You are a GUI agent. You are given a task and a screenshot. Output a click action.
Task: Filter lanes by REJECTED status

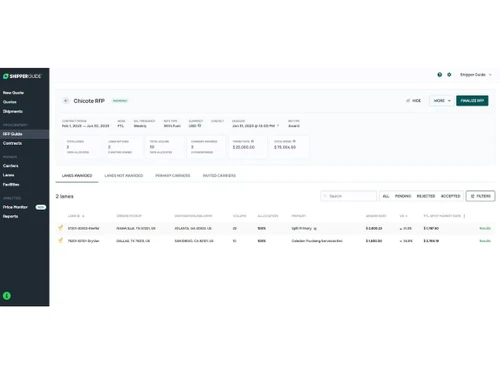coord(426,196)
